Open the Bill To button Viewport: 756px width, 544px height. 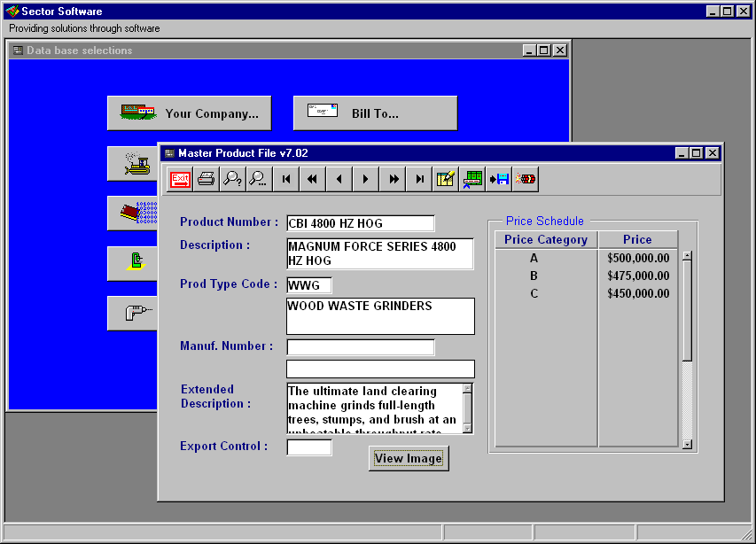pos(376,113)
